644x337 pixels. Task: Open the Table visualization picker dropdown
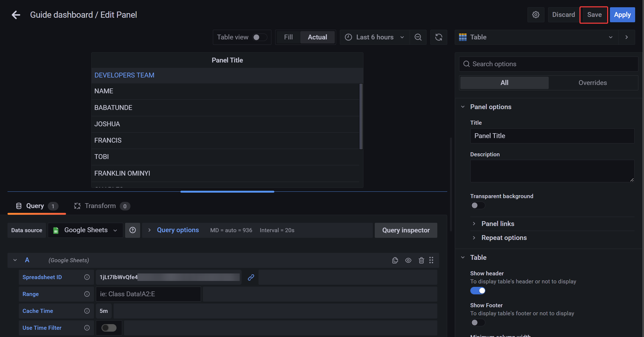tap(536, 37)
